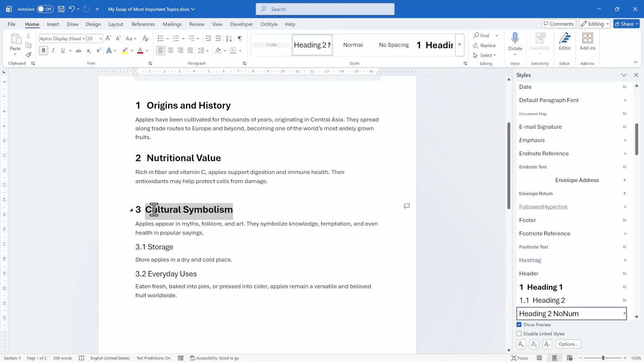Toggle bold formatting off
Image resolution: width=644 pixels, height=362 pixels.
43,51
